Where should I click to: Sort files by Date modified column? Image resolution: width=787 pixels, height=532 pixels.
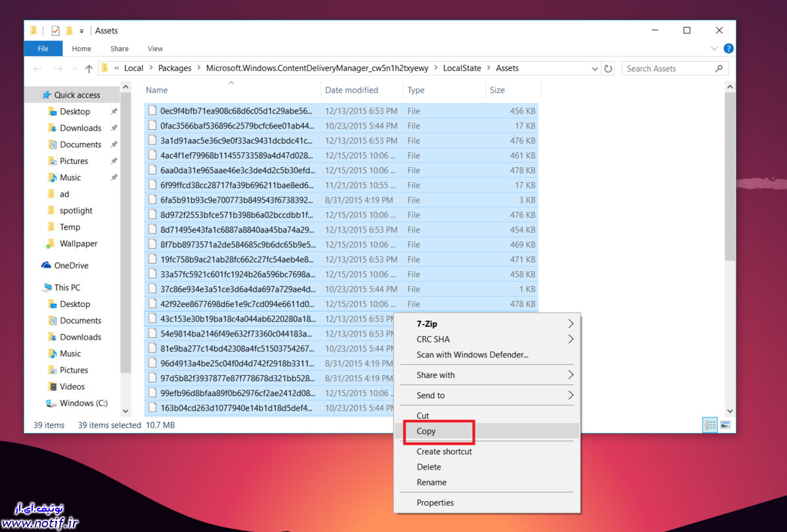click(352, 91)
